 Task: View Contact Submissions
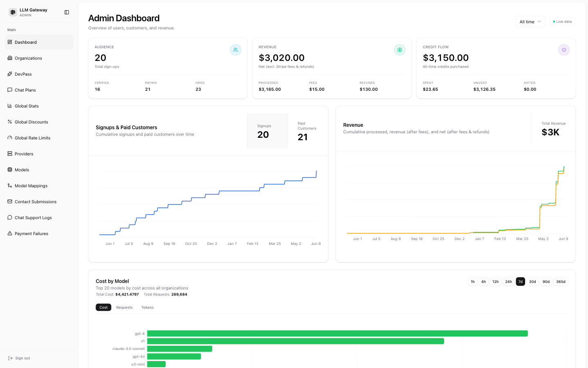tap(39, 202)
